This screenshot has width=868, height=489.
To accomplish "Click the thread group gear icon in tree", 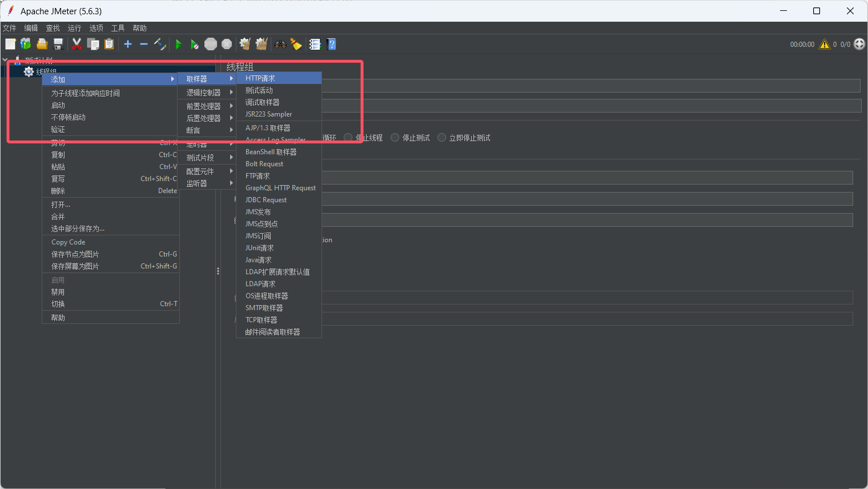I will 29,71.
